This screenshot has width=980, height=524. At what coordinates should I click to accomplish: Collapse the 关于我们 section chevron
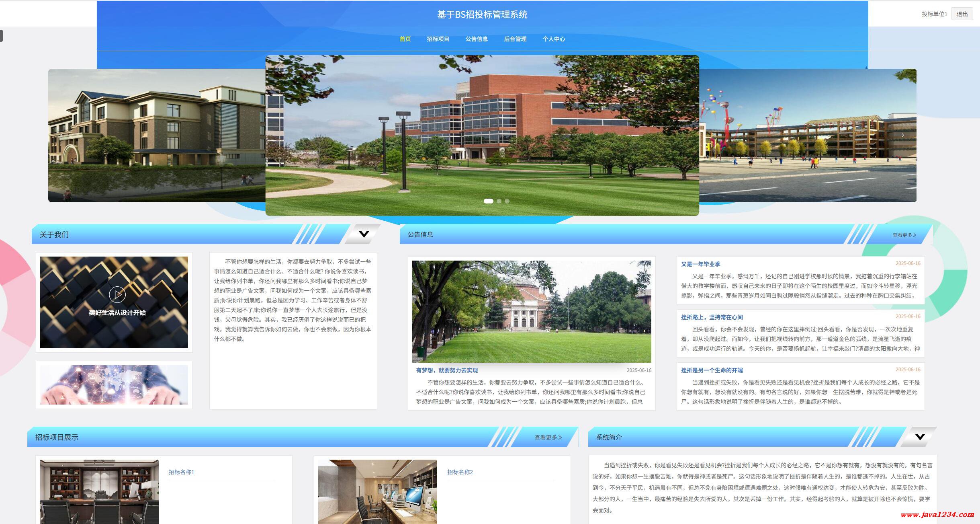pos(364,234)
